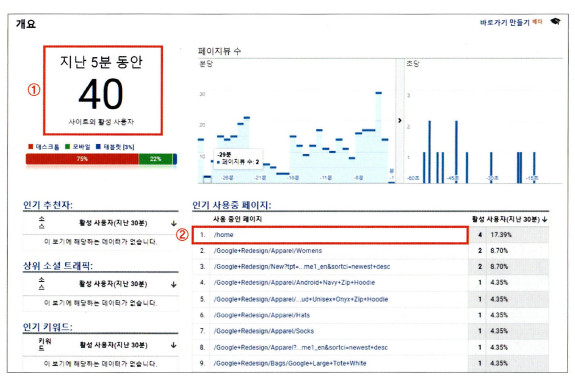Click the chevron arrow between the two charts
This screenshot has height=376, width=575.
coord(400,120)
